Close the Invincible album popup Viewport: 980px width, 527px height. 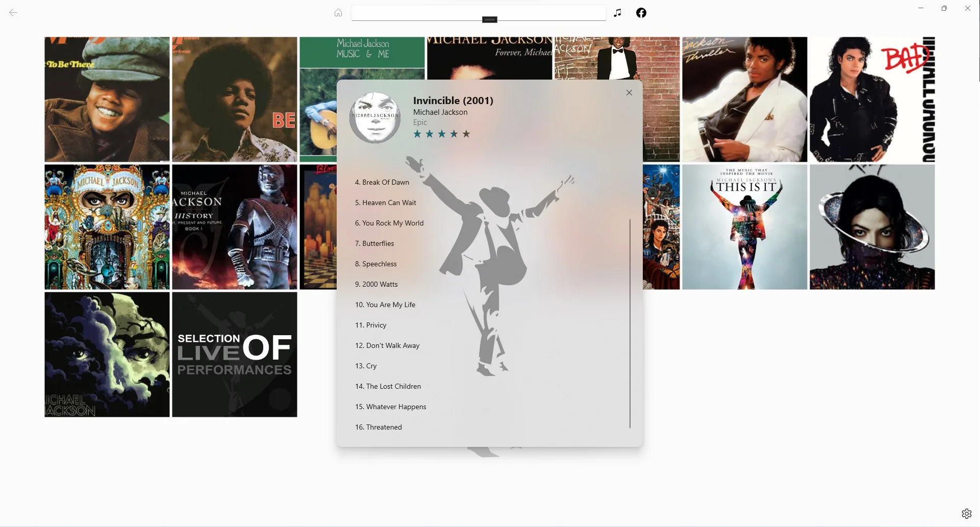(629, 93)
